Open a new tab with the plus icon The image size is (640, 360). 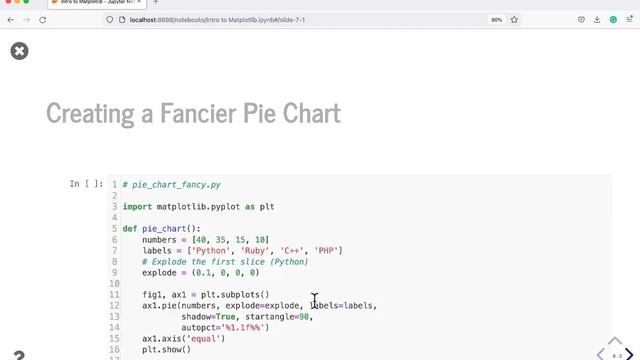[x=156, y=2]
